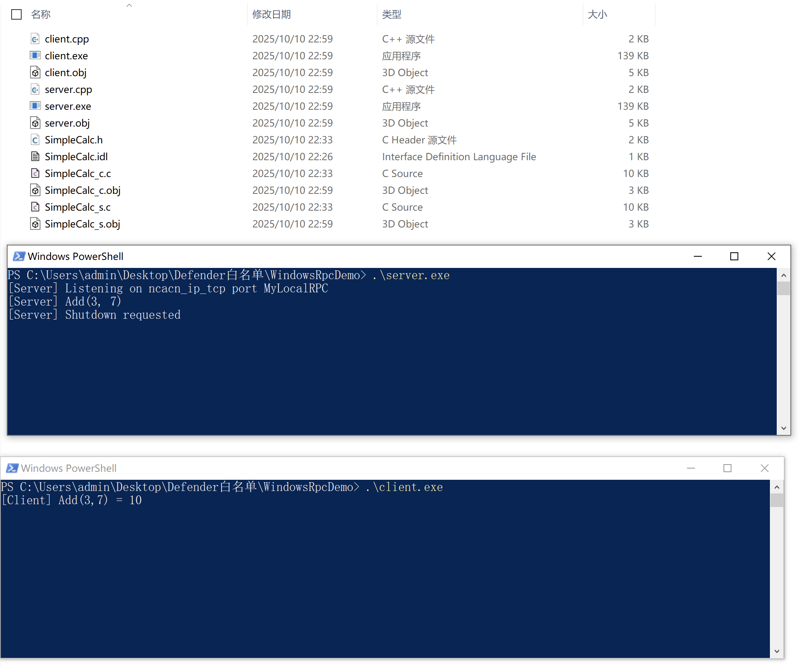Click the SimpleCalc_s.obj file icon
Viewport: 810px width, 672px height.
(35, 224)
